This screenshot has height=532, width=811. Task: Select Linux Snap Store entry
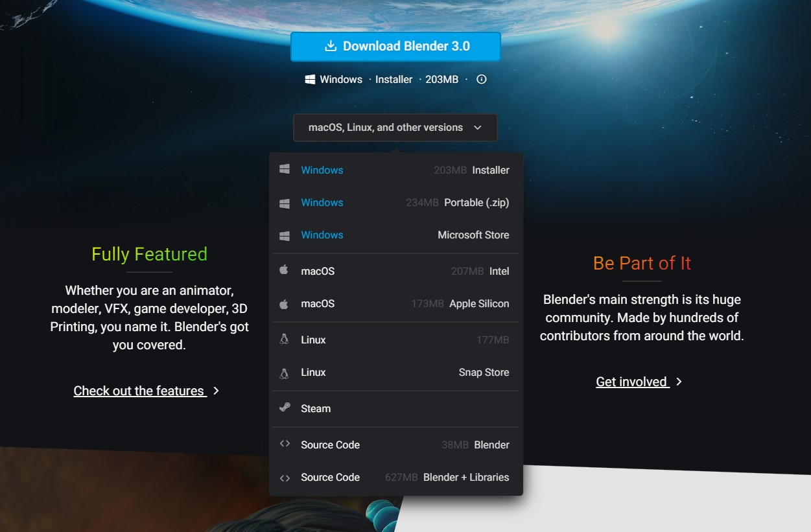click(x=395, y=372)
